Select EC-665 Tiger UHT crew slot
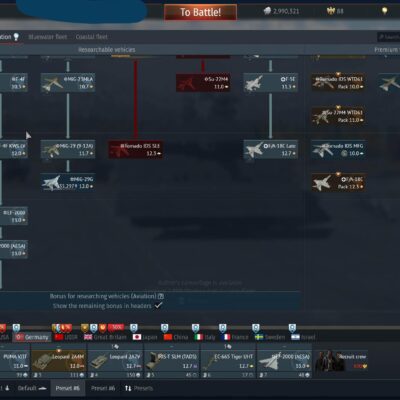 pos(229,362)
